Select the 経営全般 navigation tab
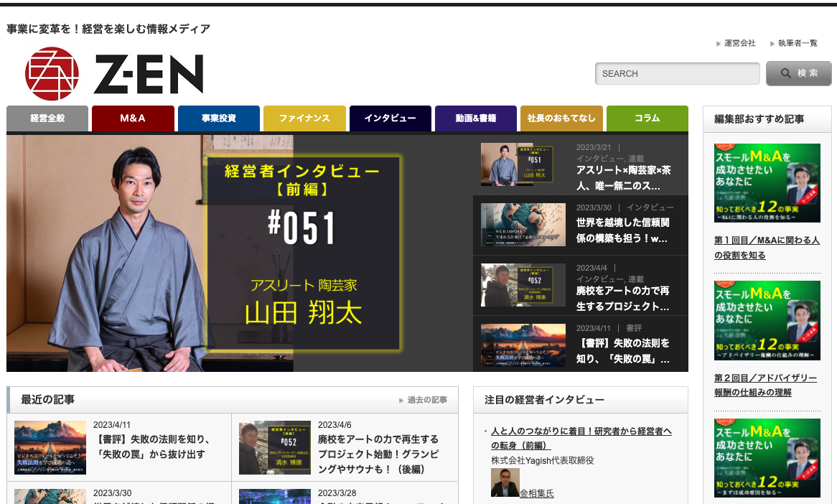837x504 pixels. pos(47,118)
